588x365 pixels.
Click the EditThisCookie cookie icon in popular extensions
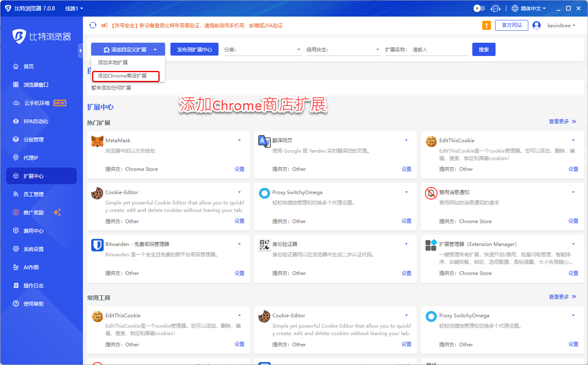pyautogui.click(x=431, y=141)
